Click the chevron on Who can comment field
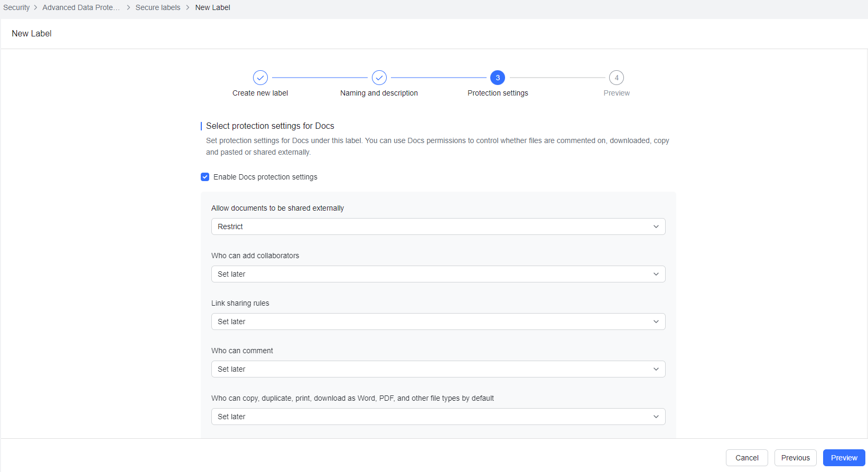This screenshot has height=472, width=868. [x=656, y=369]
